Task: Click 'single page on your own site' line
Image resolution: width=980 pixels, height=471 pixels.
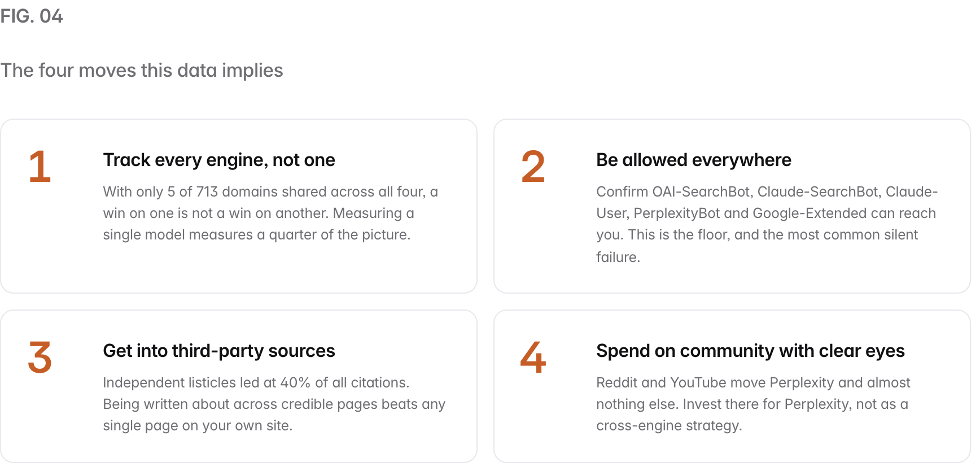Action: coord(198,426)
